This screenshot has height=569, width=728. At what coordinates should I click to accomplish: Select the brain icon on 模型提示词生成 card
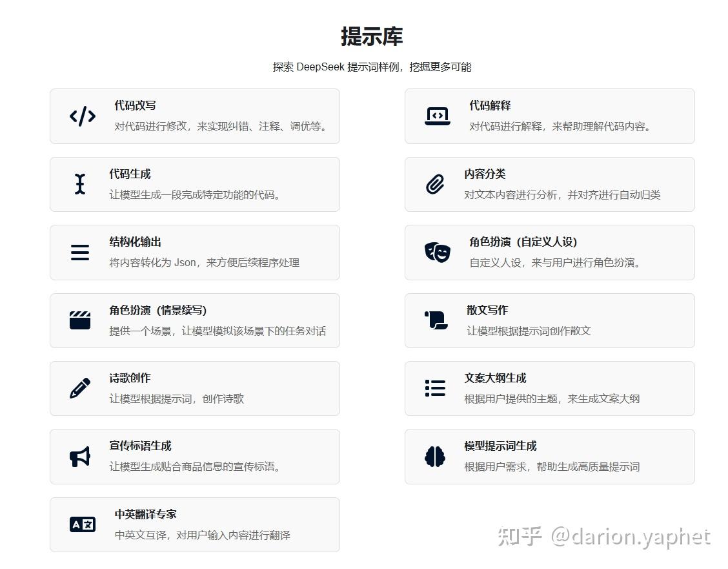tap(436, 457)
